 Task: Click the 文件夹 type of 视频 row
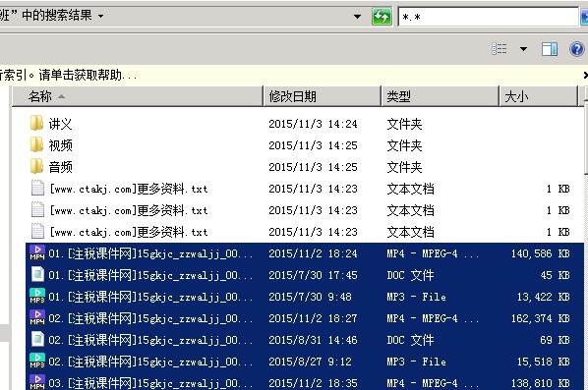[x=404, y=145]
